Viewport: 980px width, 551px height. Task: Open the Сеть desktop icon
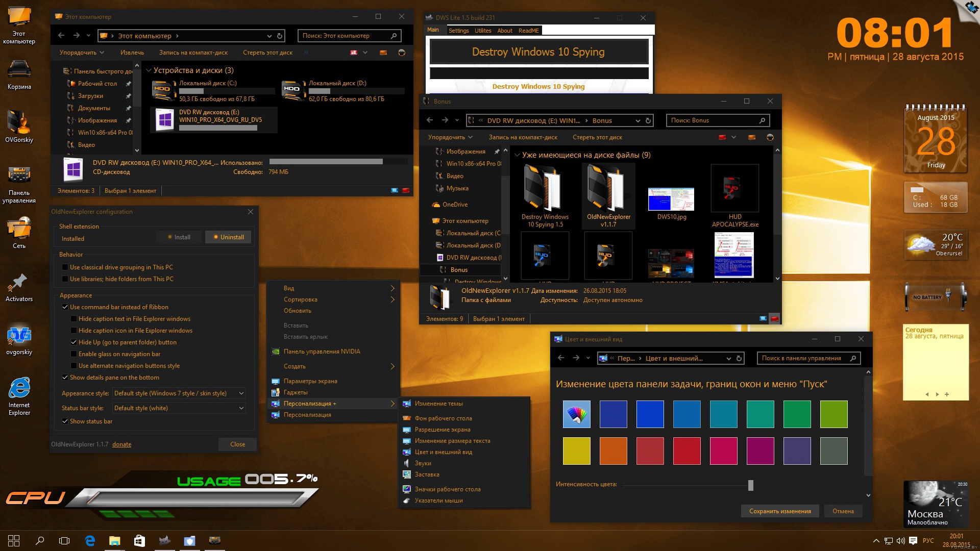19,233
